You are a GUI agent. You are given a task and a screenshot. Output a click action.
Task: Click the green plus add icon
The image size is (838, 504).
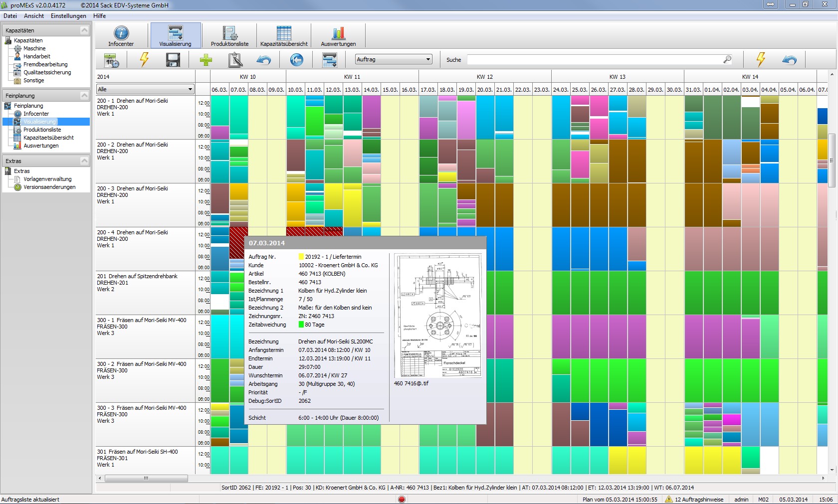[206, 60]
